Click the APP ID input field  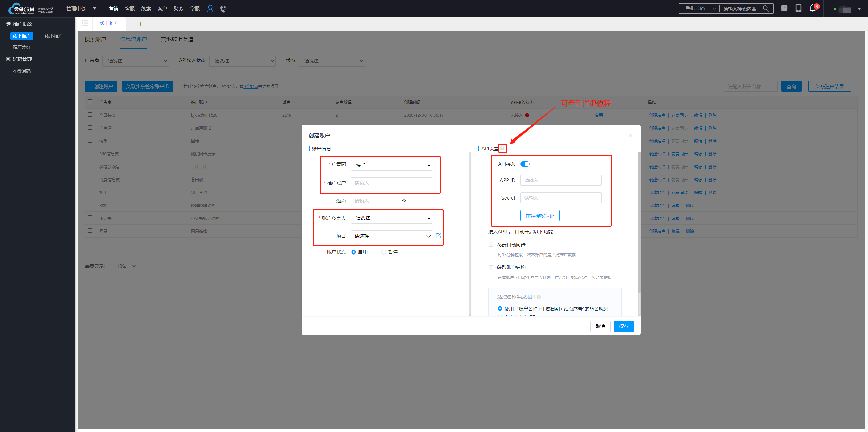[x=561, y=180]
